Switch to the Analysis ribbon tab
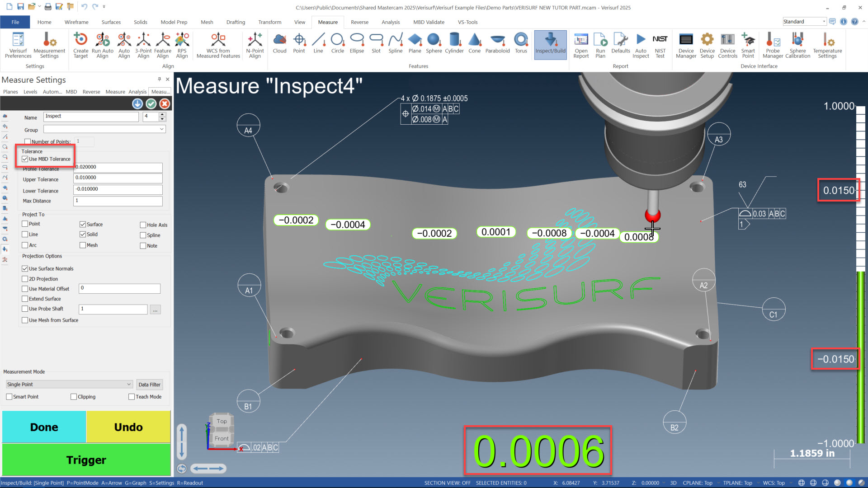Viewport: 868px width, 488px height. [x=391, y=22]
